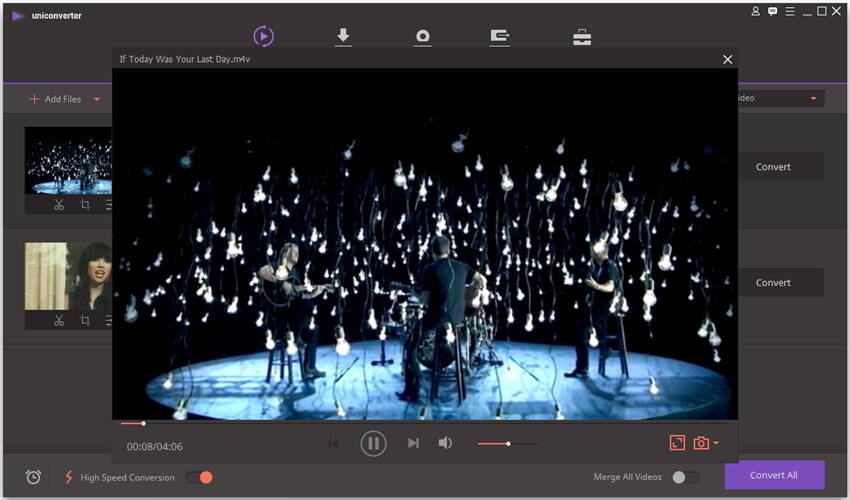850x500 pixels.
Task: Open the Convert tab icon
Action: tap(263, 36)
